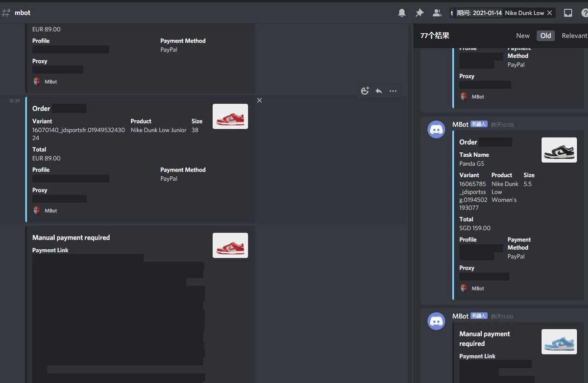The height and width of the screenshot is (383, 588).
Task: Add reaction to the hovered message
Action: (365, 91)
